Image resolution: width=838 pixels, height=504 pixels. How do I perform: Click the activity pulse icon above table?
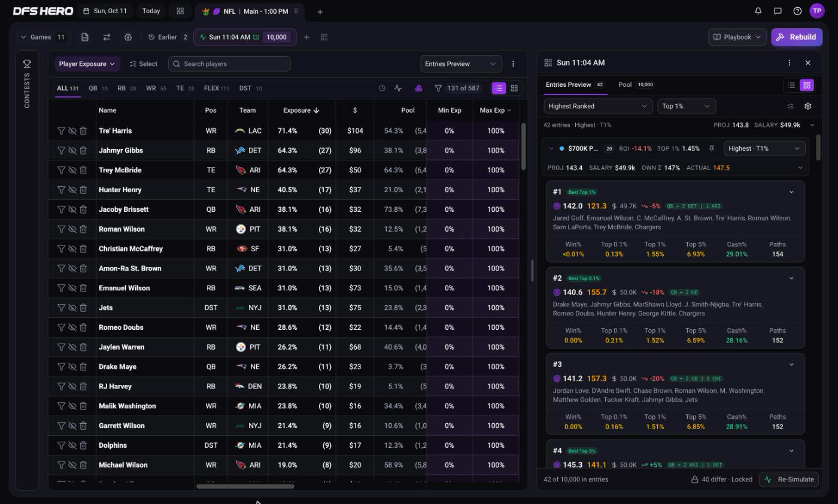coord(398,88)
